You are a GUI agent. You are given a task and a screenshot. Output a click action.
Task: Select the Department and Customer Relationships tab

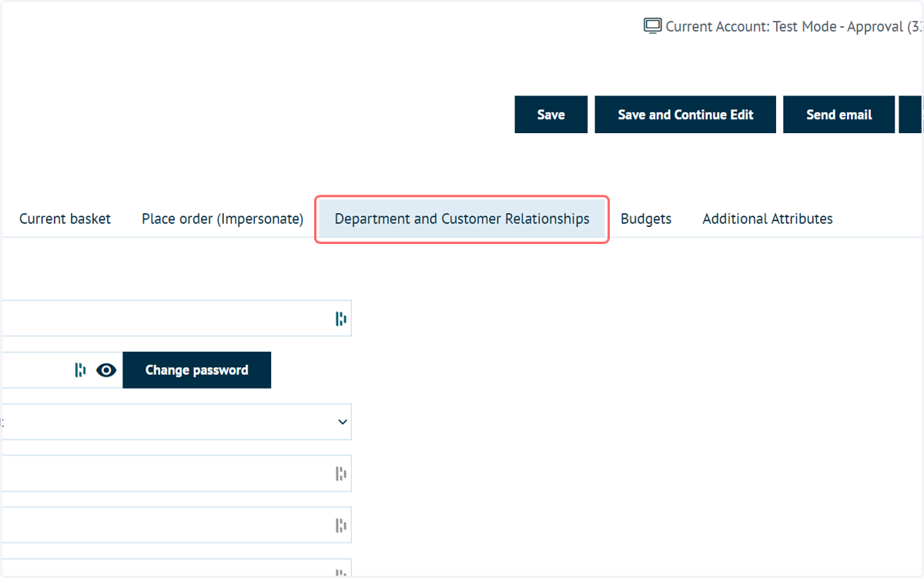tap(462, 219)
